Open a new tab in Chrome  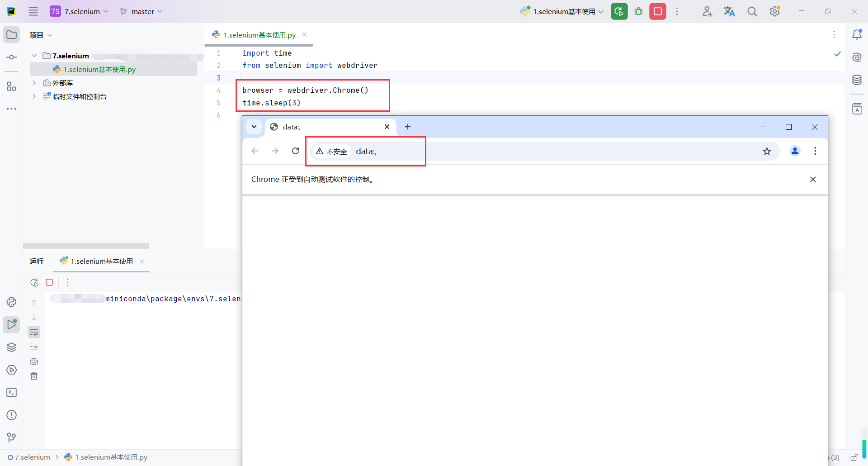tap(408, 127)
